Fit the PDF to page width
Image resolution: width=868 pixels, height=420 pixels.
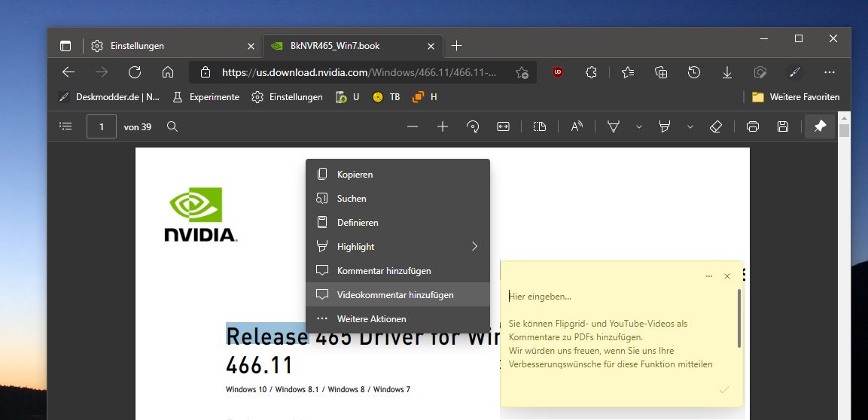click(x=503, y=126)
